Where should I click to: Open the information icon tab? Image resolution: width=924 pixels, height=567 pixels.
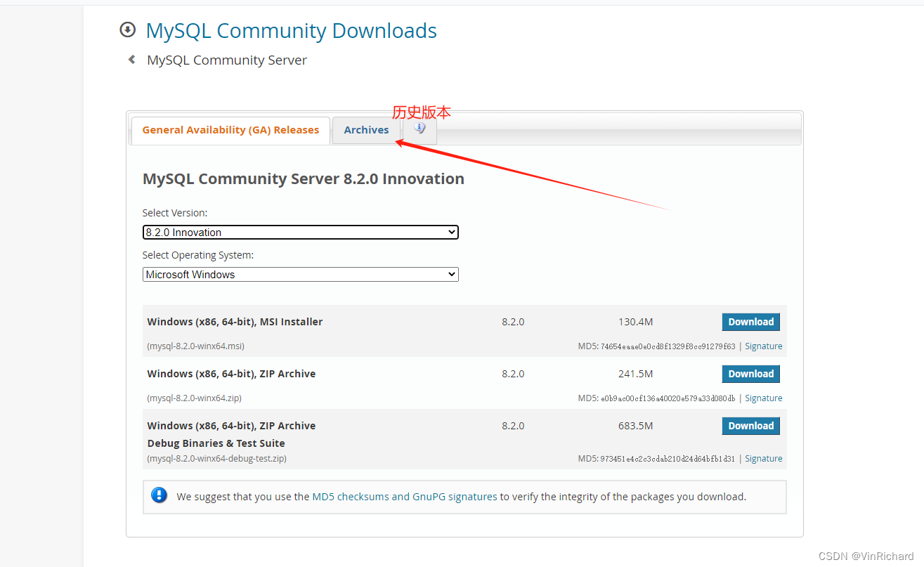point(419,129)
